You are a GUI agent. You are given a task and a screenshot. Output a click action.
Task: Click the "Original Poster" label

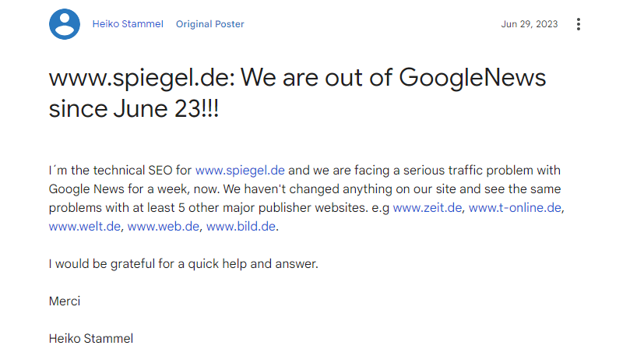(x=209, y=24)
